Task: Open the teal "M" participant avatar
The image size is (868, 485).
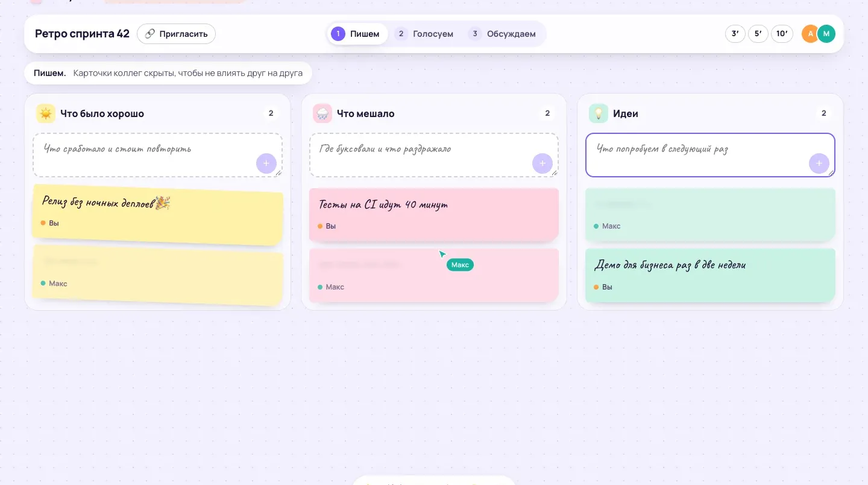Action: (826, 34)
